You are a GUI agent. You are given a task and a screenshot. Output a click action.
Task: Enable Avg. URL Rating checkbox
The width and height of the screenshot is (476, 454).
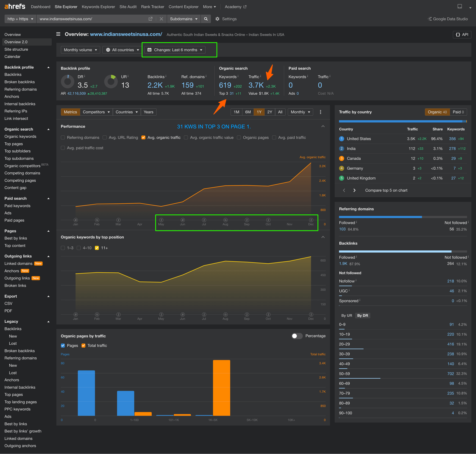[105, 137]
